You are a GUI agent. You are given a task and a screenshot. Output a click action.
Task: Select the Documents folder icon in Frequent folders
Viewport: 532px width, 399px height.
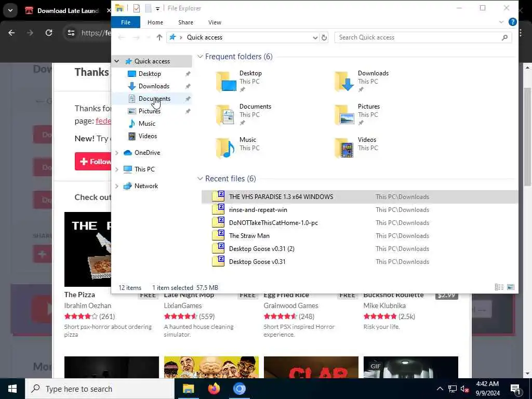point(226,115)
